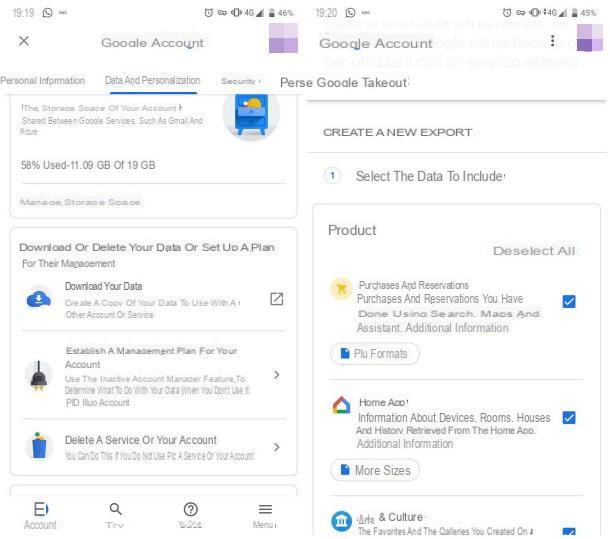Open Delete A Service Or Your Account
The image size is (610, 539).
pos(154,447)
